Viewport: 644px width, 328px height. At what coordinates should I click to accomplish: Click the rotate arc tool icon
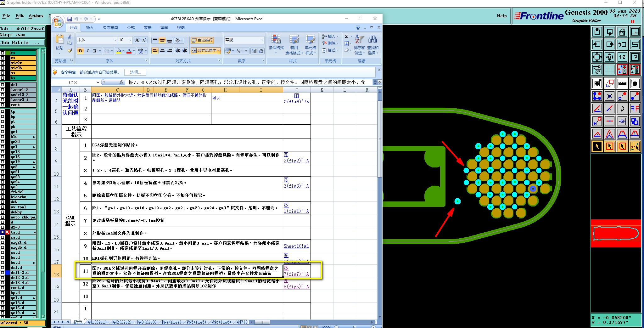click(622, 109)
